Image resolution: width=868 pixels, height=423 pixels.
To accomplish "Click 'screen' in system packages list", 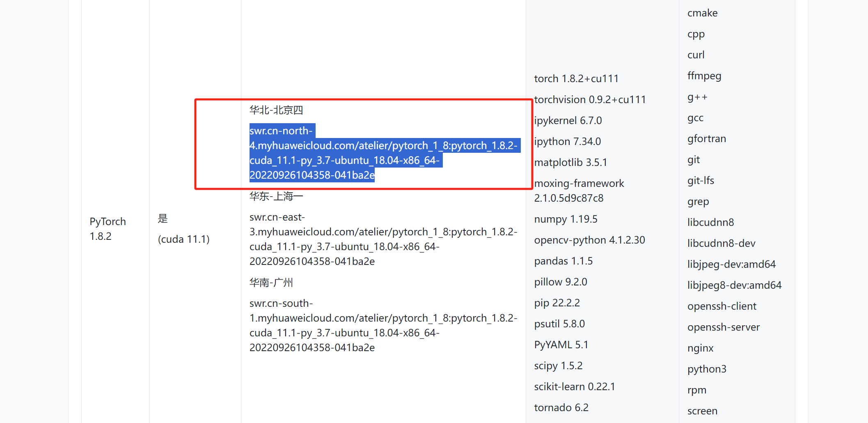I will [703, 411].
